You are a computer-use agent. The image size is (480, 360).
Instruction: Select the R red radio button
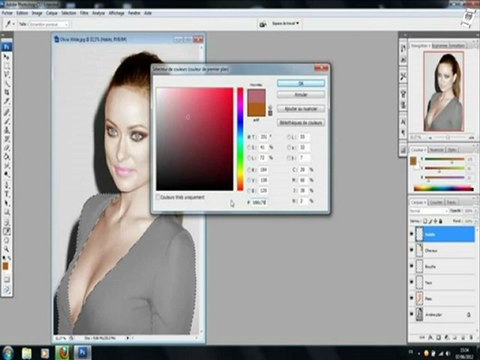click(x=249, y=170)
